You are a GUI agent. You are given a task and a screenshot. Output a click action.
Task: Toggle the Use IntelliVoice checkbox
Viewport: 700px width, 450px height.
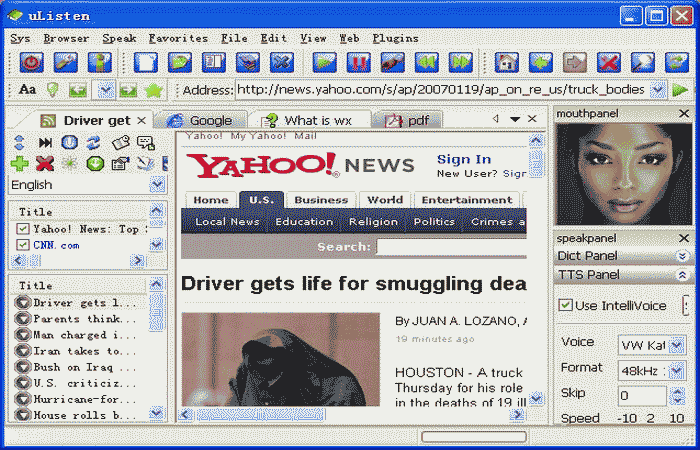pyautogui.click(x=566, y=305)
